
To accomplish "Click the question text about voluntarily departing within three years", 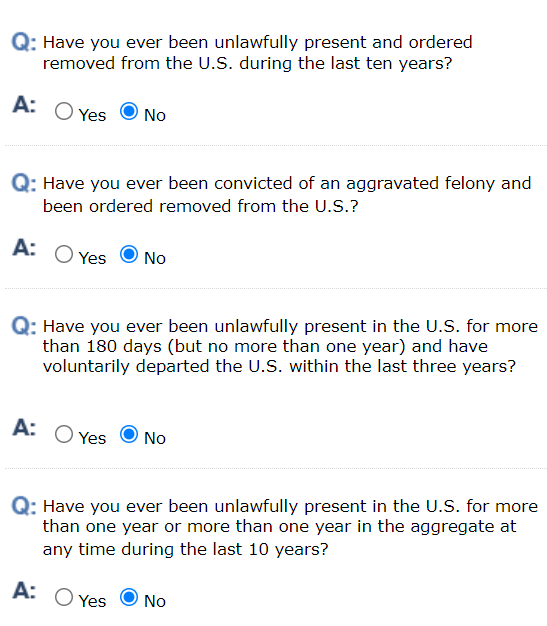I will [290, 346].
